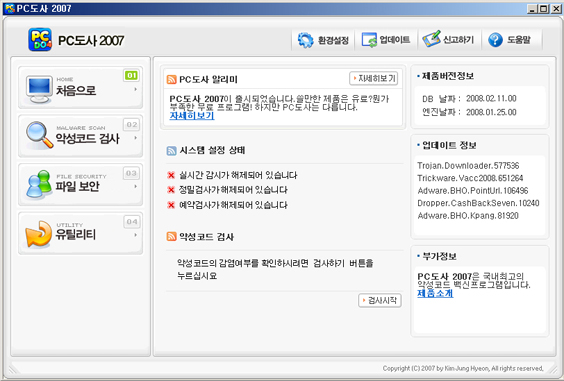
Task: Click the 부가정보 heading
Action: pos(440,257)
